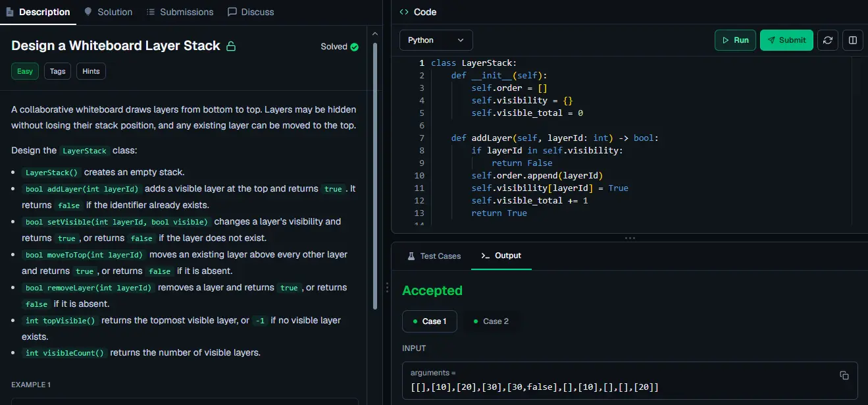Show the problem Tags

pos(58,71)
